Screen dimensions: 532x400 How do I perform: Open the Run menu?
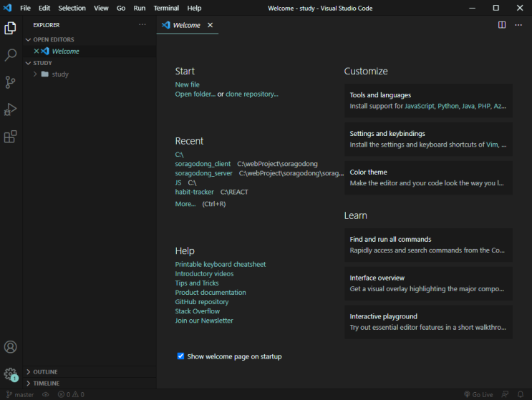click(x=140, y=8)
